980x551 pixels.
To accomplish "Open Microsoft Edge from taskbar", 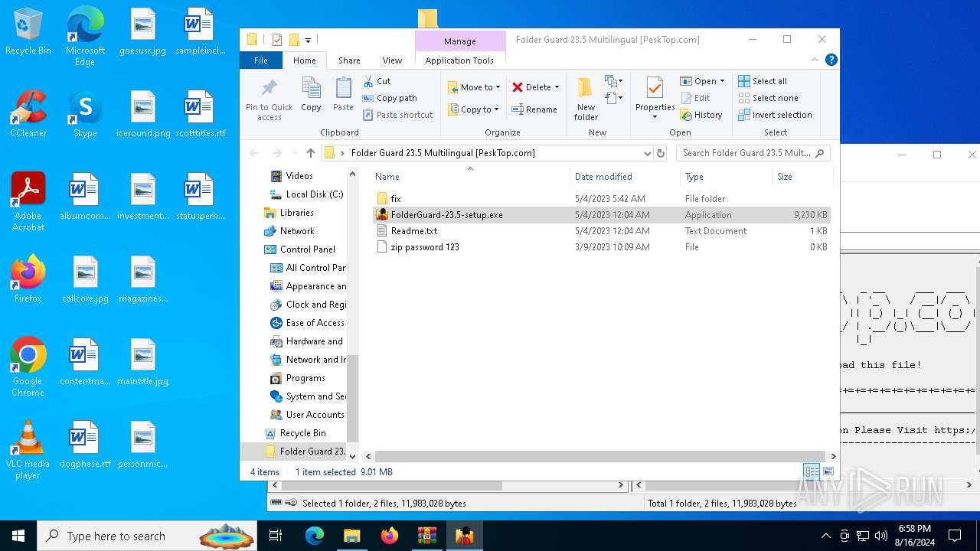I will pyautogui.click(x=315, y=536).
